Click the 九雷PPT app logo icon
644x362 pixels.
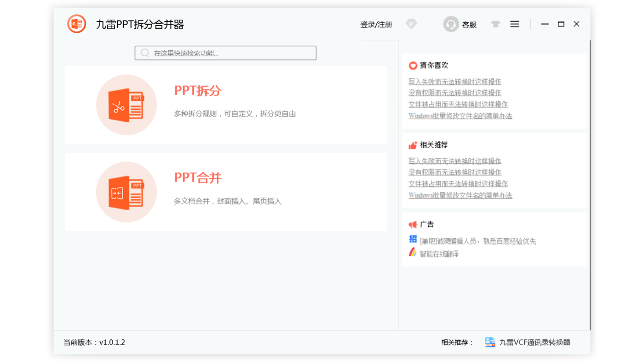(x=77, y=24)
